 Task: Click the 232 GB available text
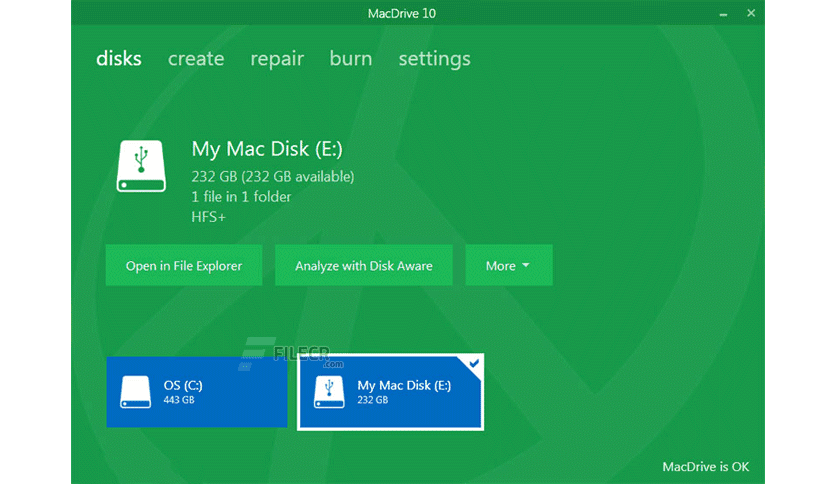[x=272, y=176]
